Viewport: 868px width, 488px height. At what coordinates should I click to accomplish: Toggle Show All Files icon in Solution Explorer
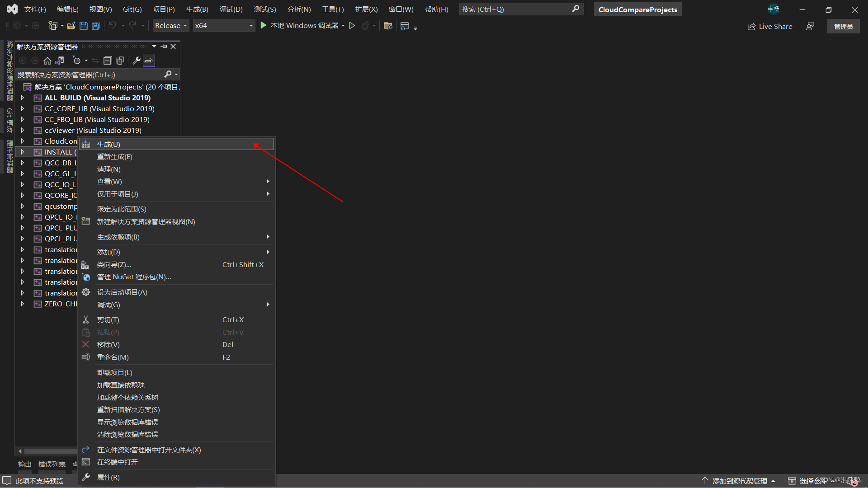(x=120, y=61)
